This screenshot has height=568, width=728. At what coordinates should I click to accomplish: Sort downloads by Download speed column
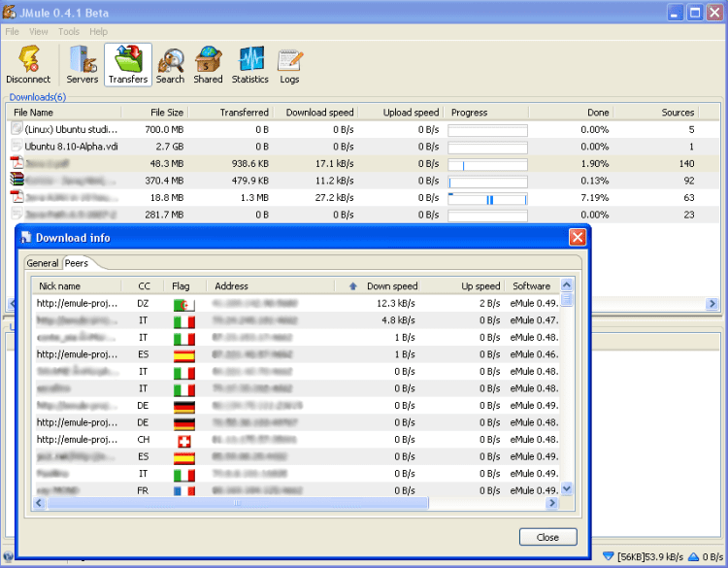(x=315, y=113)
